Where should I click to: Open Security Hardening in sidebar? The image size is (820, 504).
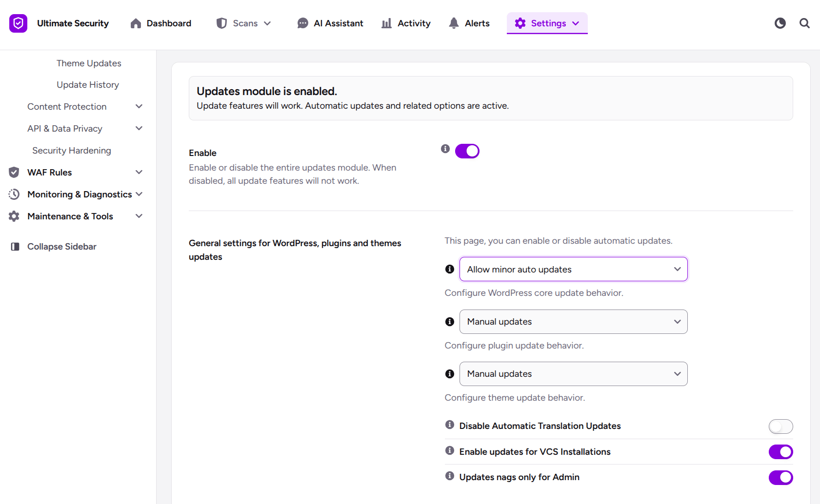72,151
